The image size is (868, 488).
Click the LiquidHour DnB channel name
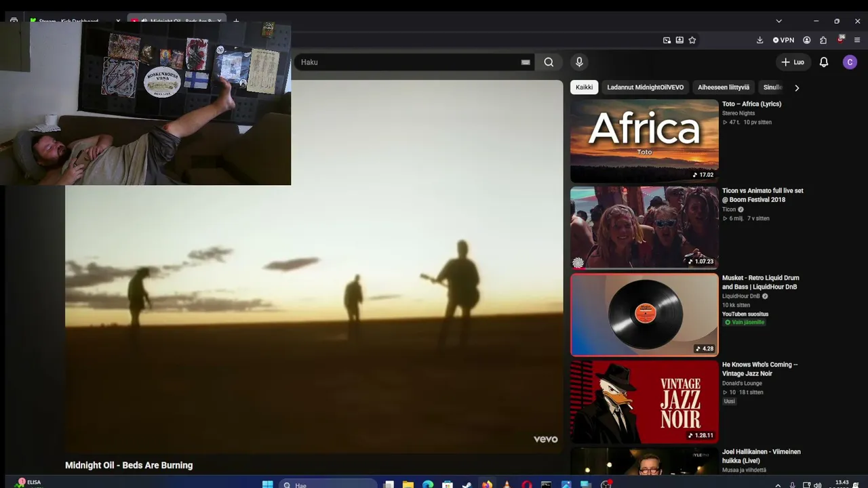point(741,296)
